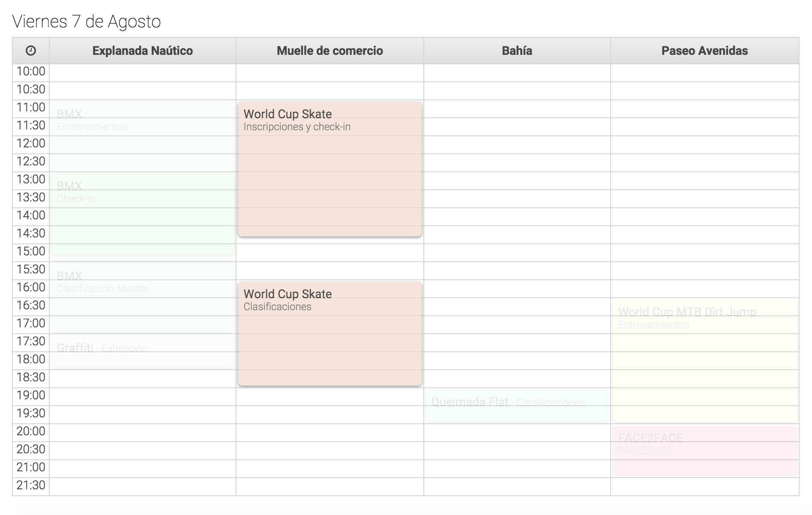Open World Cup Skate Inscripciones y check-in event
Image resolution: width=812 pixels, height=515 pixels.
[x=330, y=169]
